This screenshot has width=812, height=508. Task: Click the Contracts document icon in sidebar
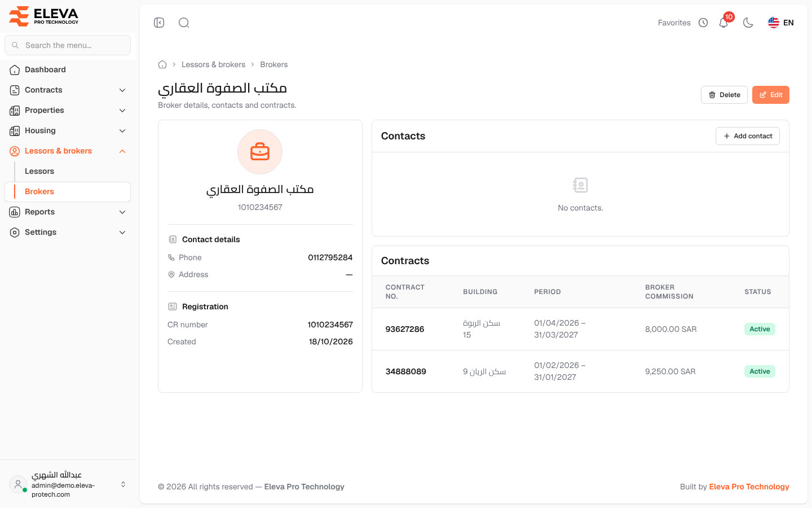click(15, 90)
